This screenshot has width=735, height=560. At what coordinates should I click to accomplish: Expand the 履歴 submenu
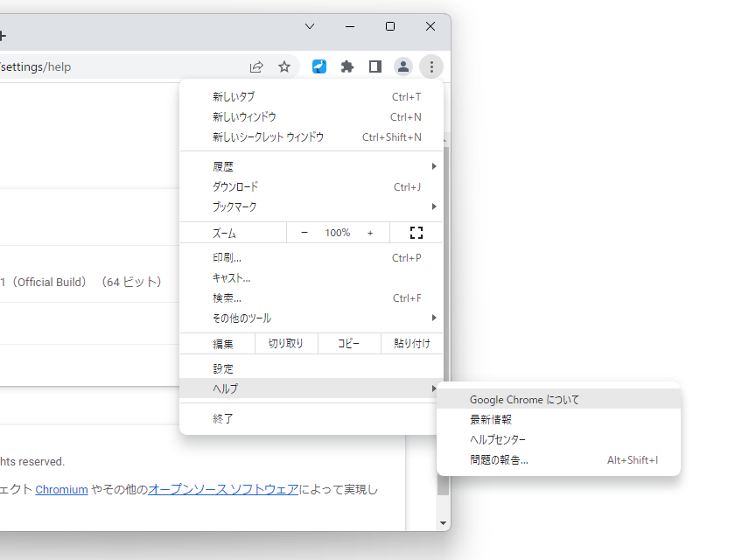click(311, 165)
